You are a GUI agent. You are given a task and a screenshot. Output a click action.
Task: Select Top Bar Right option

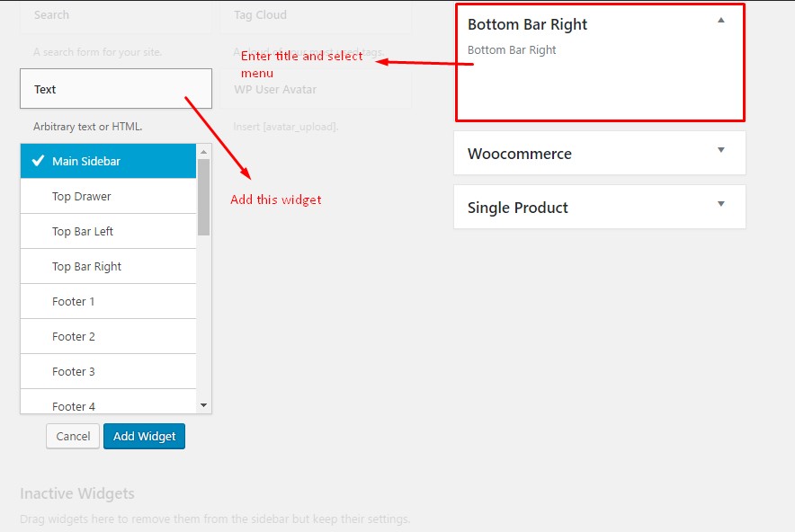(x=108, y=266)
